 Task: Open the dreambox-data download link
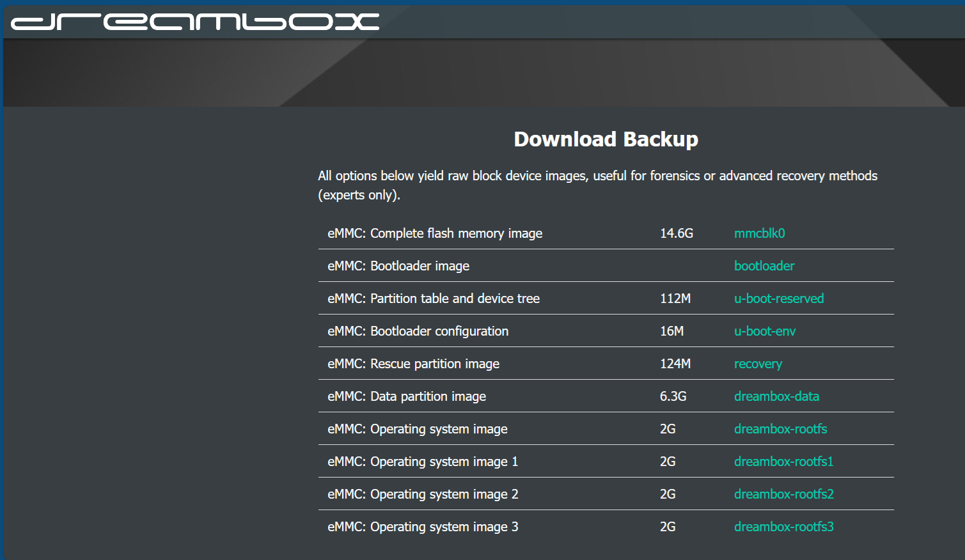(x=776, y=396)
